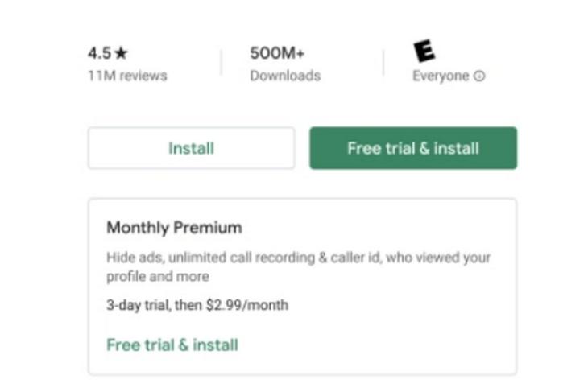Screen dimensions: 588x392
Task: Tap the black E content rating icon
Action: coord(424,51)
